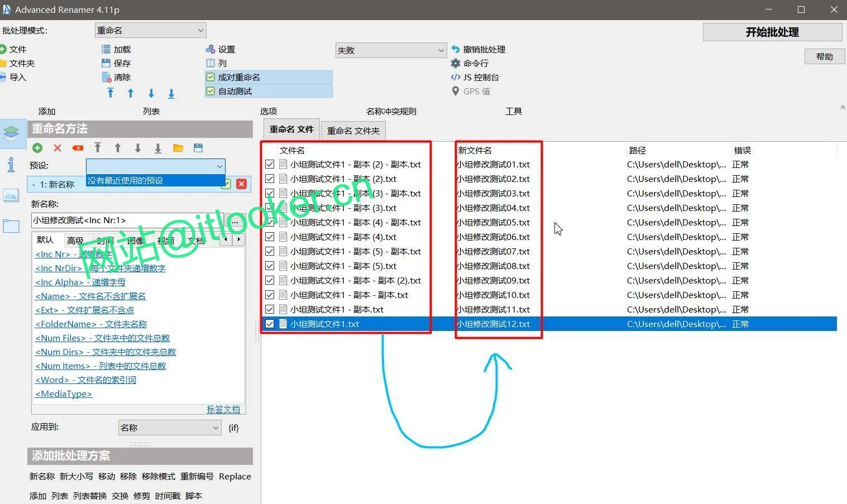Click 撤销批处理 undo batch
847x504 pixels.
coord(478,50)
